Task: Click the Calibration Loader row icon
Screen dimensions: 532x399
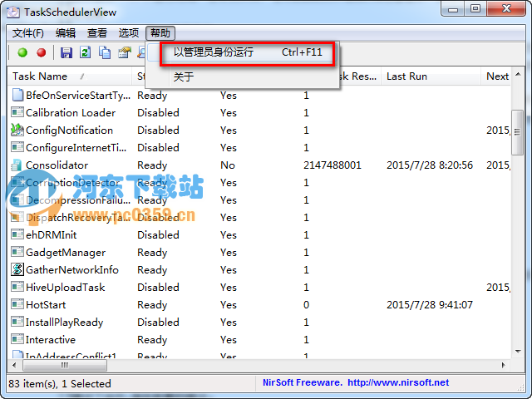Action: click(x=17, y=112)
